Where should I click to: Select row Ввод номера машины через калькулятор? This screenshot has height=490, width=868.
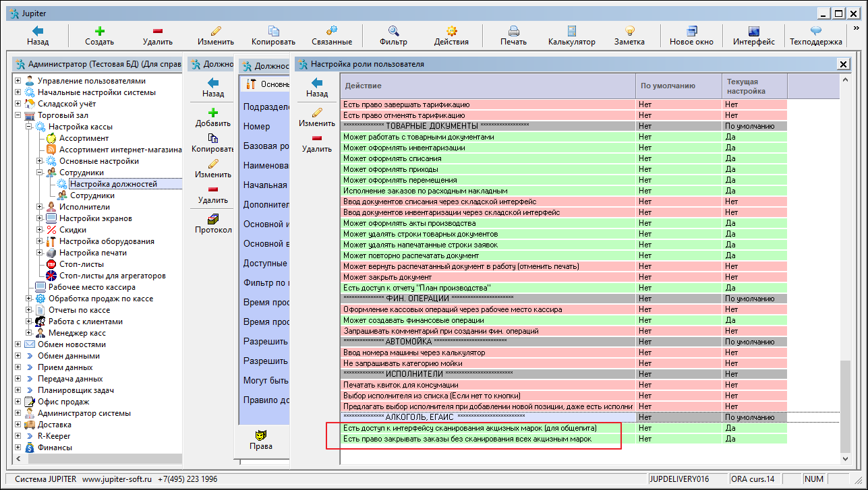(564, 353)
